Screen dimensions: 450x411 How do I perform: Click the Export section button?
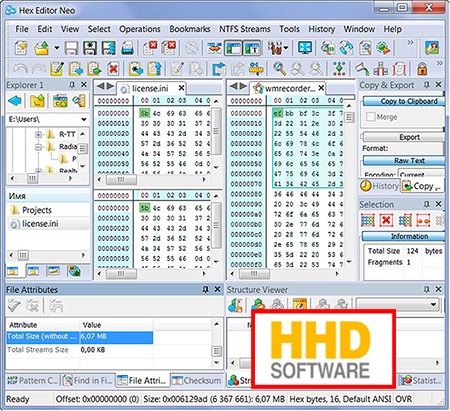(x=404, y=137)
